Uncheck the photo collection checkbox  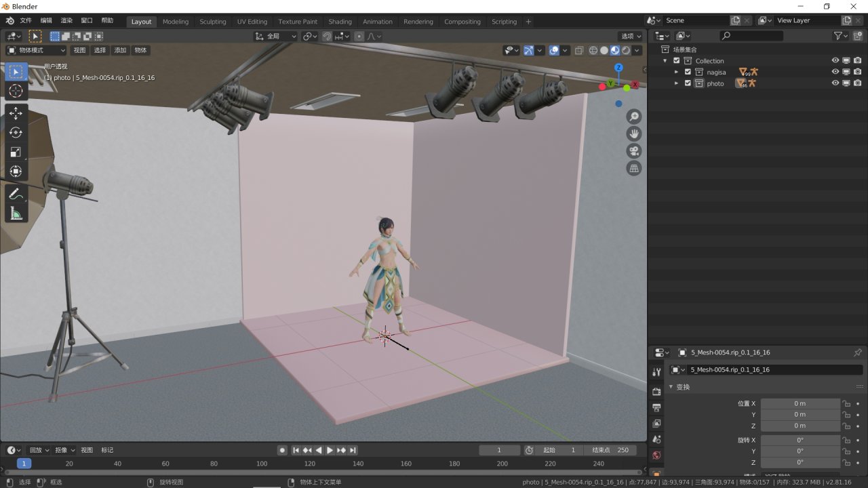coord(688,83)
